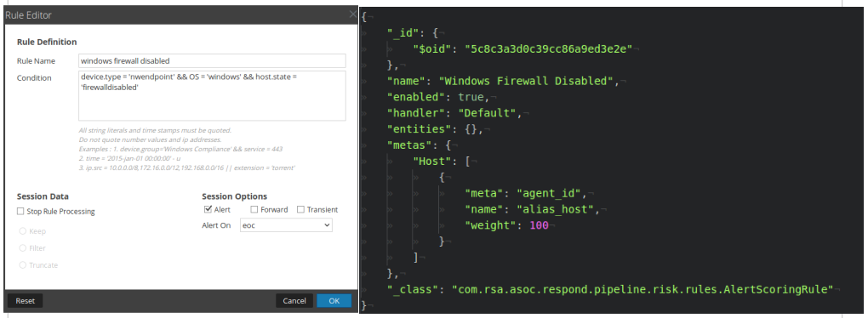Click the "_class" AlertScoringRule line
This screenshot has height=318, width=868.
point(609,290)
